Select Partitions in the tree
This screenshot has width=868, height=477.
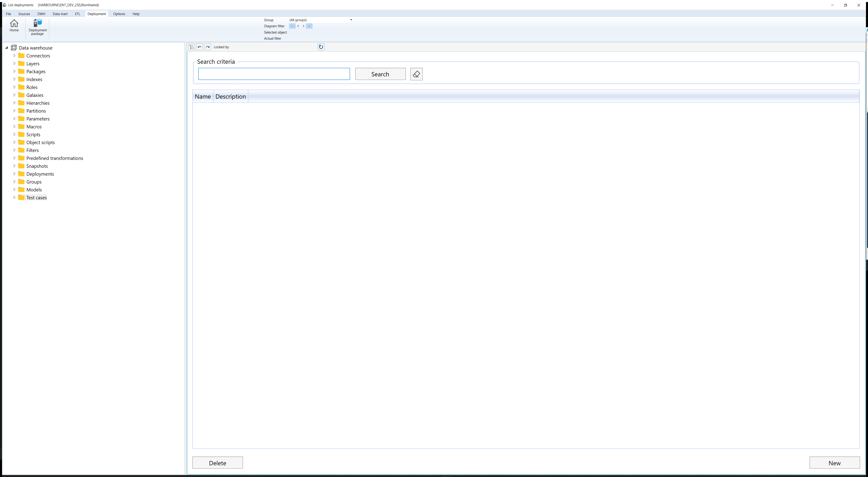(36, 111)
